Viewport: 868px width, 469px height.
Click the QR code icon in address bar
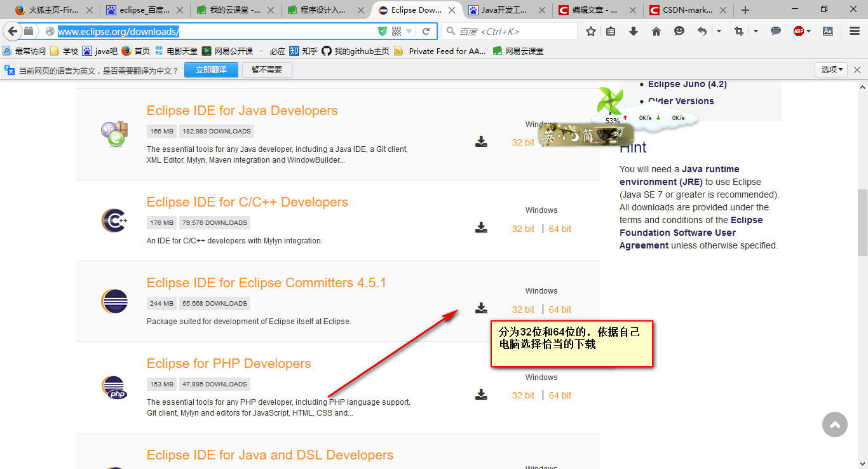(x=397, y=31)
